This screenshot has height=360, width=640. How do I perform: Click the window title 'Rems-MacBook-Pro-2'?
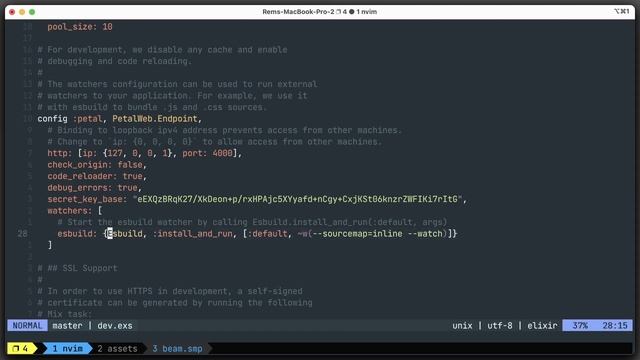(298, 12)
